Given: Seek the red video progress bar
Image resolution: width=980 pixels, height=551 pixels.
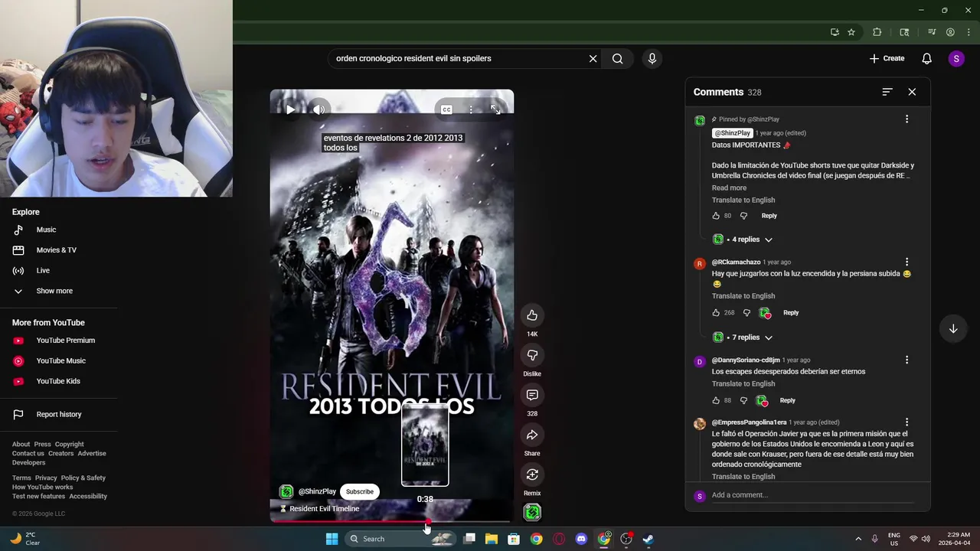Looking at the screenshot, I should tap(391, 522).
